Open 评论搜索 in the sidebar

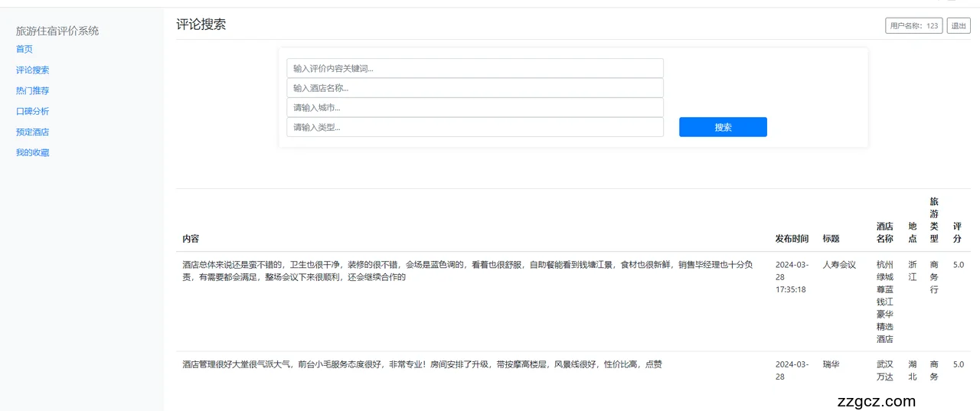coord(32,70)
